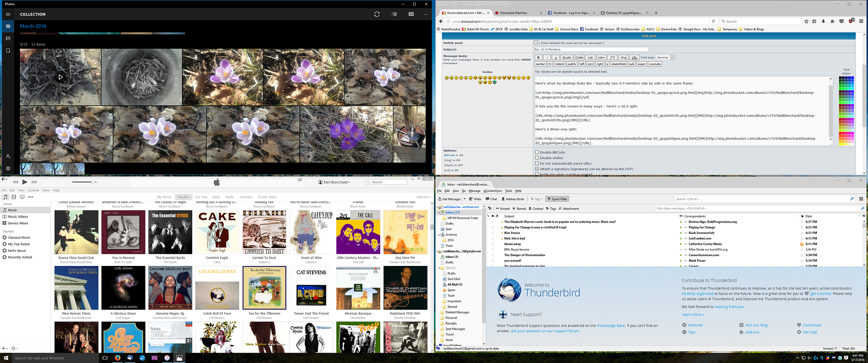Open the DataCAD Forum bookmark
868x363 pixels.
click(x=475, y=29)
